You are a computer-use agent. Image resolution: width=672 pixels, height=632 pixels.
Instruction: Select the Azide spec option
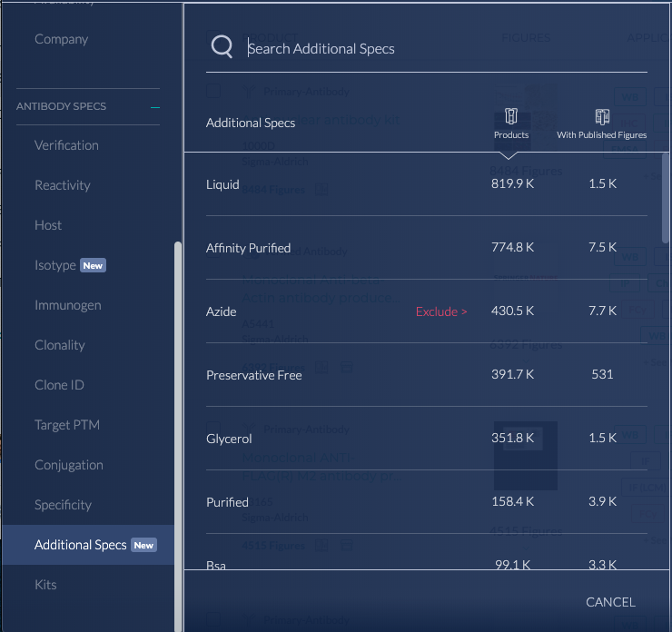point(427,311)
